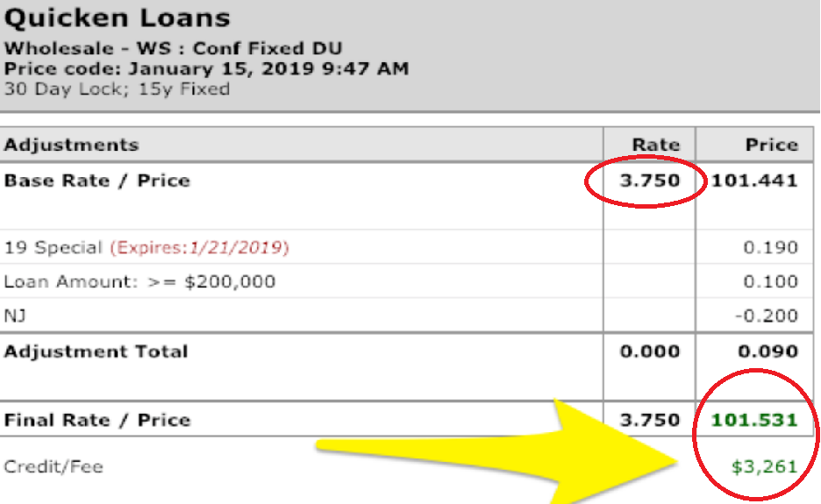This screenshot has height=504, width=821.
Task: Click the 19 Special adjustment row label
Action: point(54,248)
